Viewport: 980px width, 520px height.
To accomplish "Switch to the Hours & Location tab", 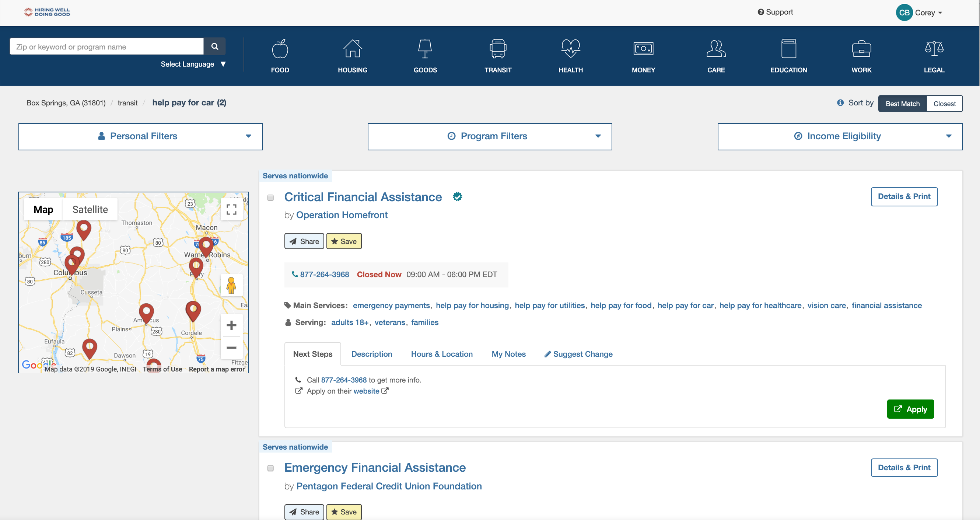I will (442, 354).
